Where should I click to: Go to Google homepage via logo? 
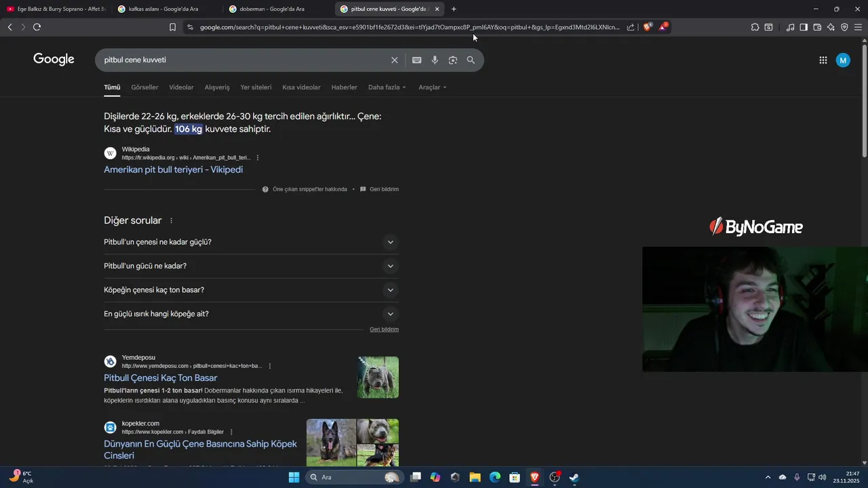[54, 60]
